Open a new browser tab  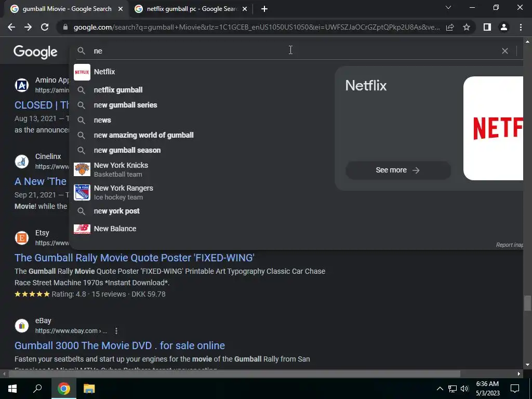264,9
